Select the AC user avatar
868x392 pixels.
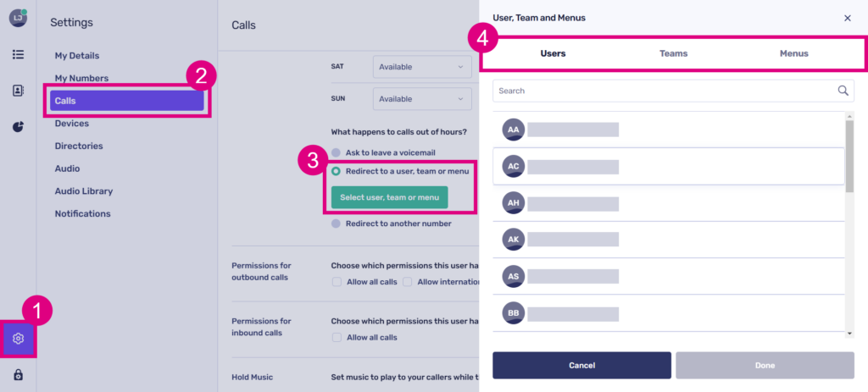513,166
